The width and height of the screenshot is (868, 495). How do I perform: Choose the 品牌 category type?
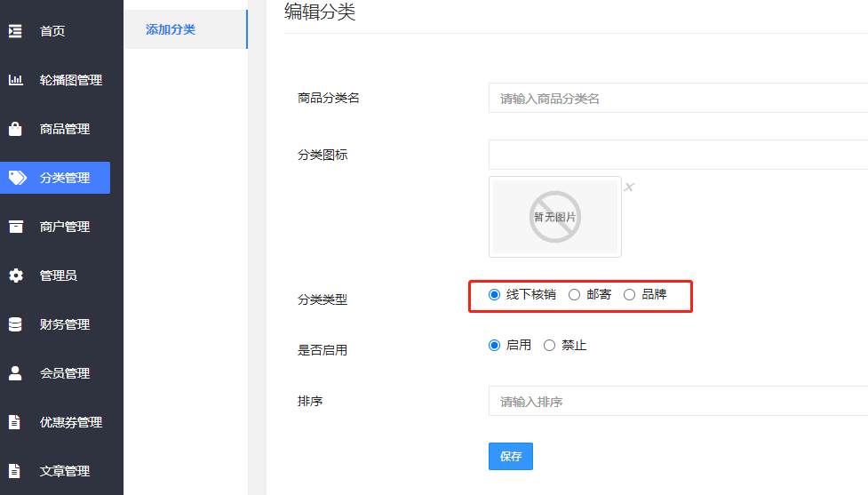tap(629, 294)
